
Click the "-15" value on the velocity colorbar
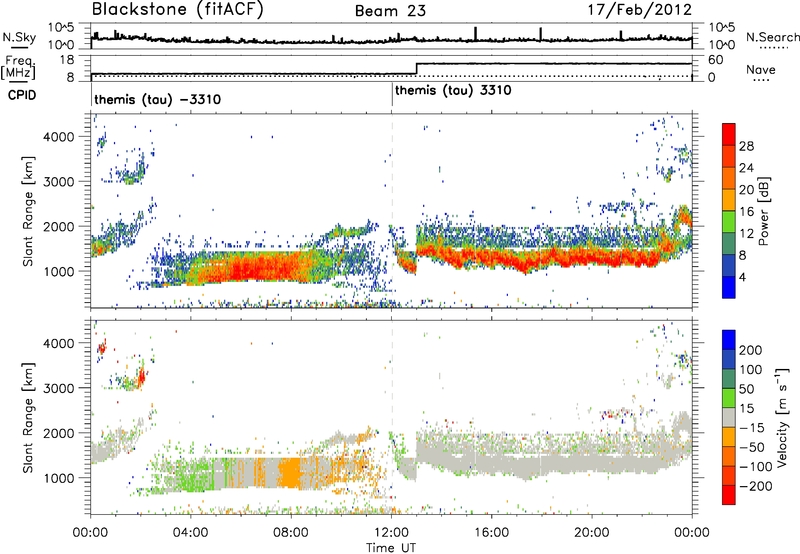pyautogui.click(x=753, y=427)
